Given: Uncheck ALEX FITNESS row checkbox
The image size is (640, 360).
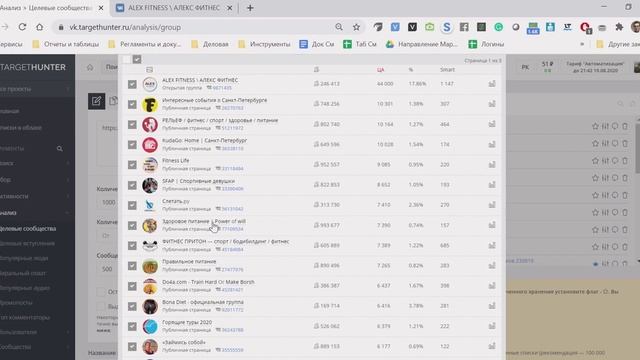Looking at the screenshot, I should pyautogui.click(x=132, y=84).
